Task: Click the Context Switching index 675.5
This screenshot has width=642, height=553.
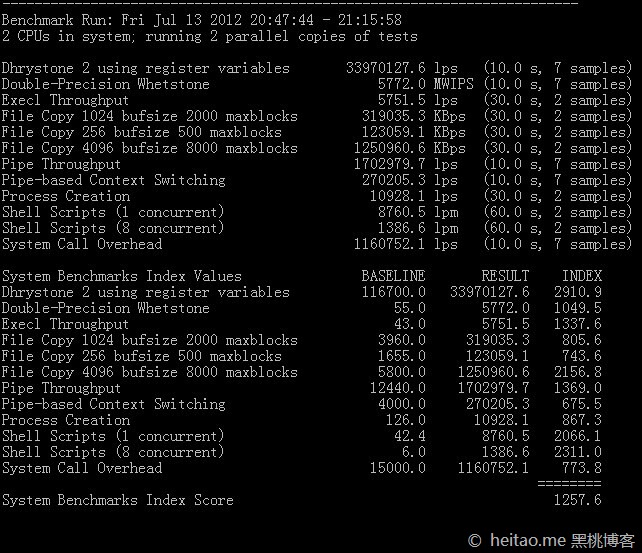Action: (x=581, y=404)
